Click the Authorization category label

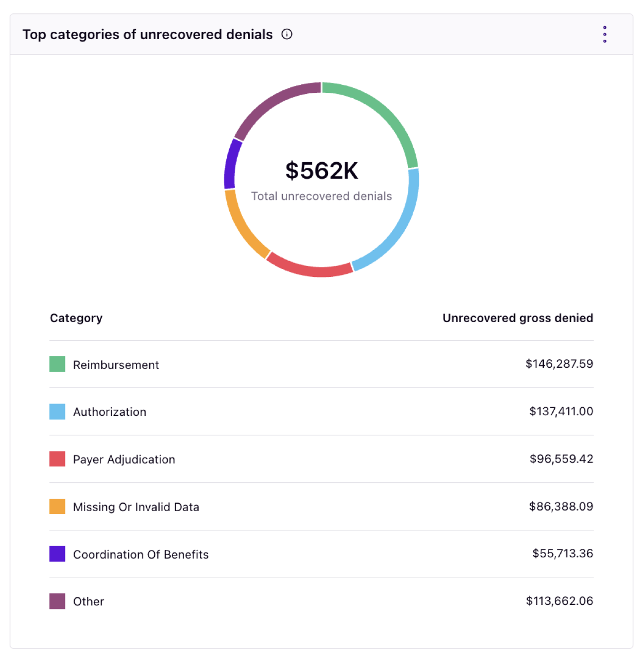110,412
